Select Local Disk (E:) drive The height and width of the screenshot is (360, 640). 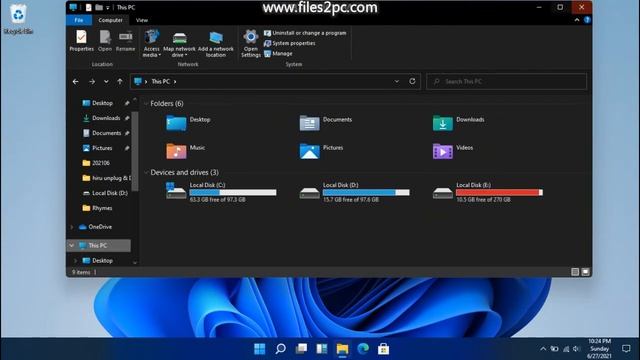click(488, 192)
